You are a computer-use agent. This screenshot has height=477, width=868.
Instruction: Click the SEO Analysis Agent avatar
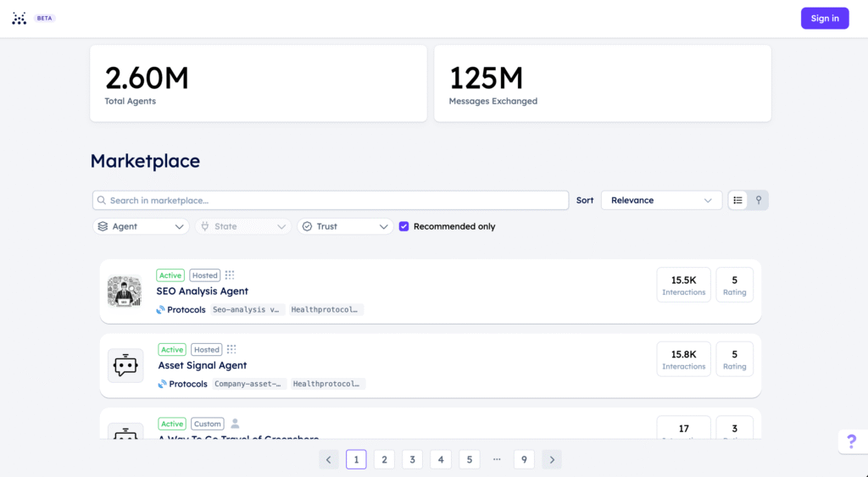(x=125, y=291)
